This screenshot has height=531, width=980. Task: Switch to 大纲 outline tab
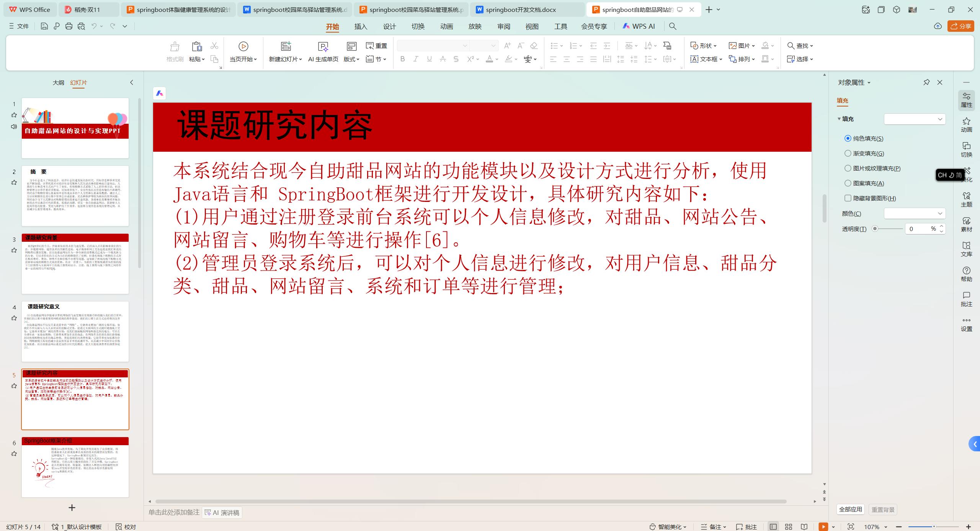pos(58,82)
